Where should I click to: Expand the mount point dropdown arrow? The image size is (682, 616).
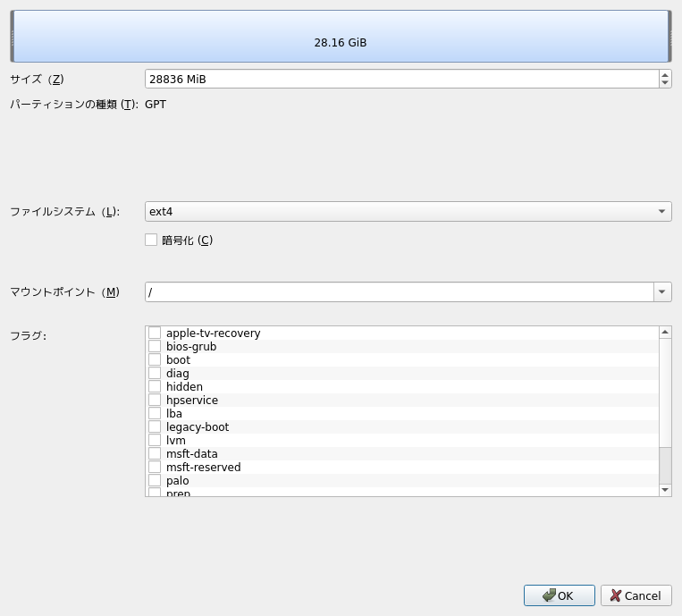(662, 292)
